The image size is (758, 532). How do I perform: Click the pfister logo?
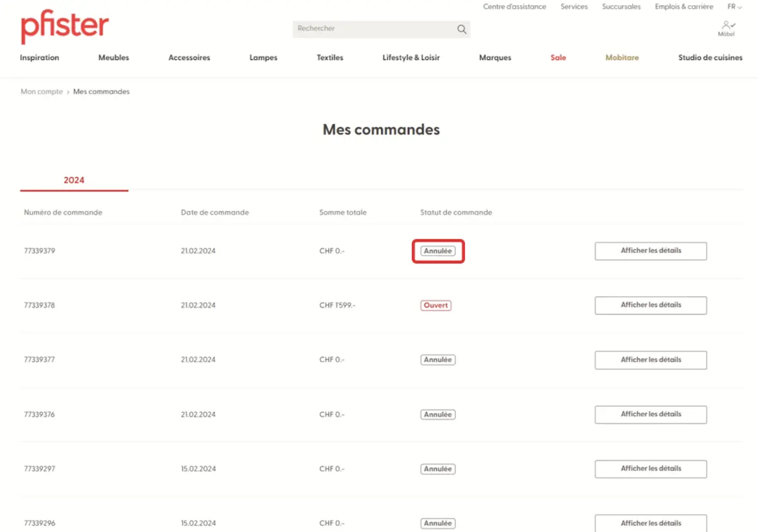tap(64, 28)
